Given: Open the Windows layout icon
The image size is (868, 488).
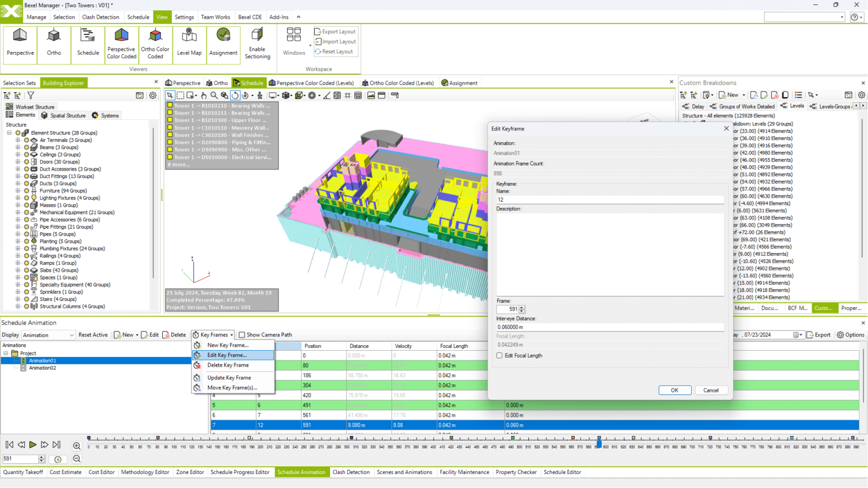Looking at the screenshot, I should click(x=294, y=42).
